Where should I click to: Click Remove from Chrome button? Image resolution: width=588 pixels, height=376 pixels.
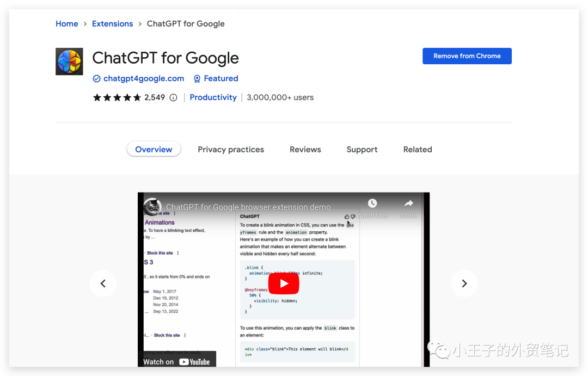(467, 56)
